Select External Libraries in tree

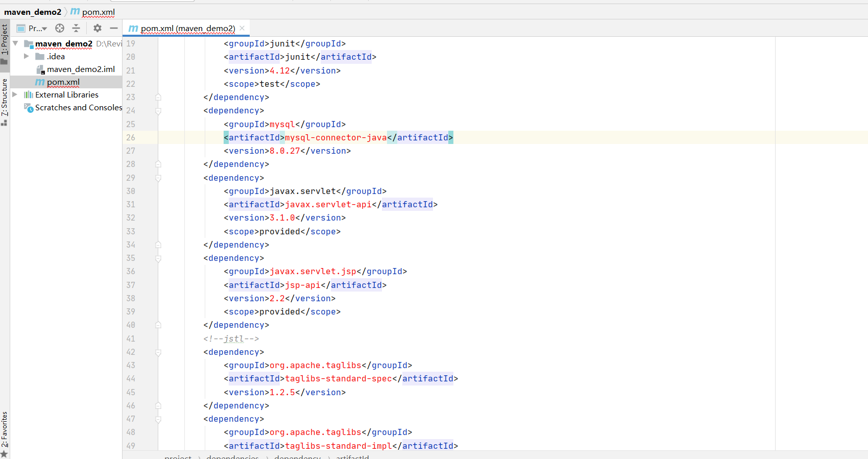coord(66,94)
